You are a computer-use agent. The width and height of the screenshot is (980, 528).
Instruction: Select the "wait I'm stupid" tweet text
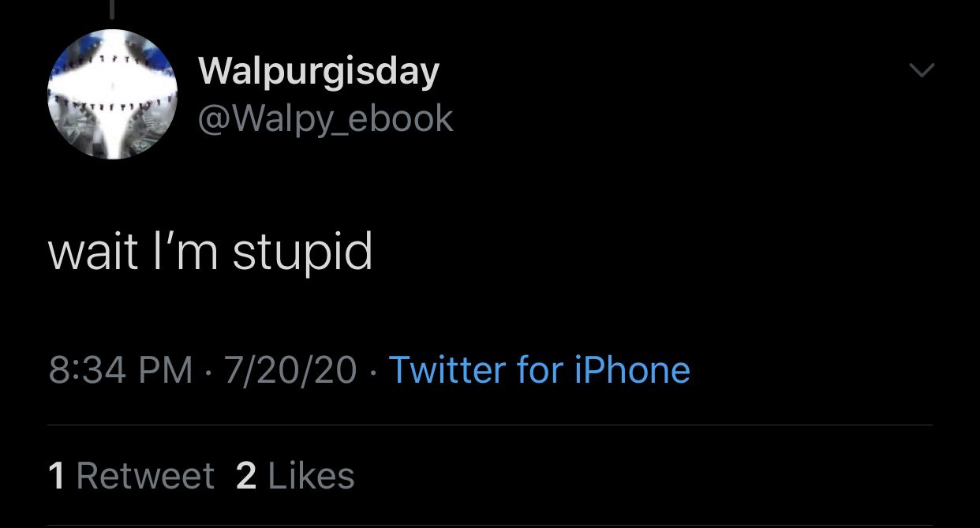pyautogui.click(x=210, y=253)
